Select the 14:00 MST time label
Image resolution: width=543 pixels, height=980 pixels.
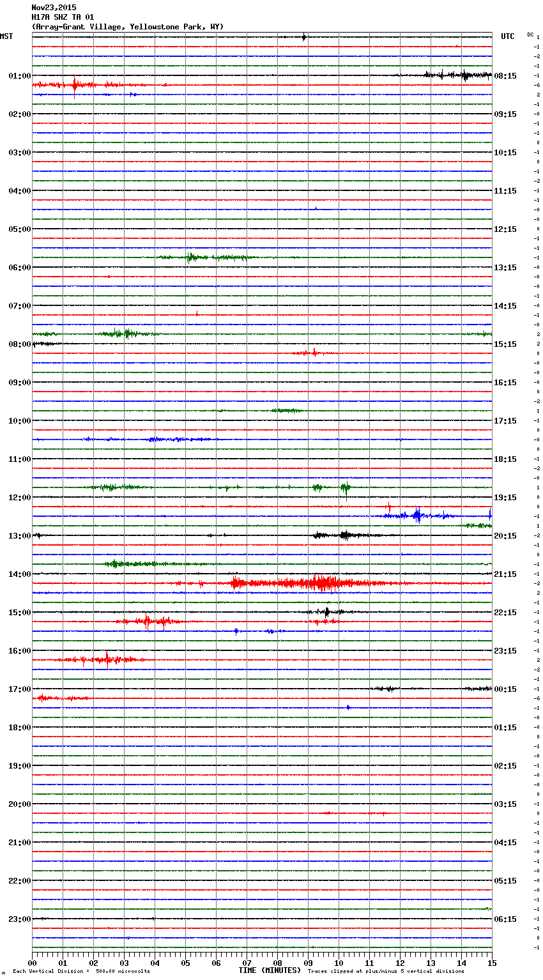click(x=20, y=574)
